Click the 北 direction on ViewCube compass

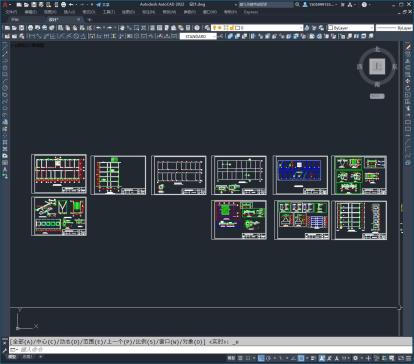377,49
